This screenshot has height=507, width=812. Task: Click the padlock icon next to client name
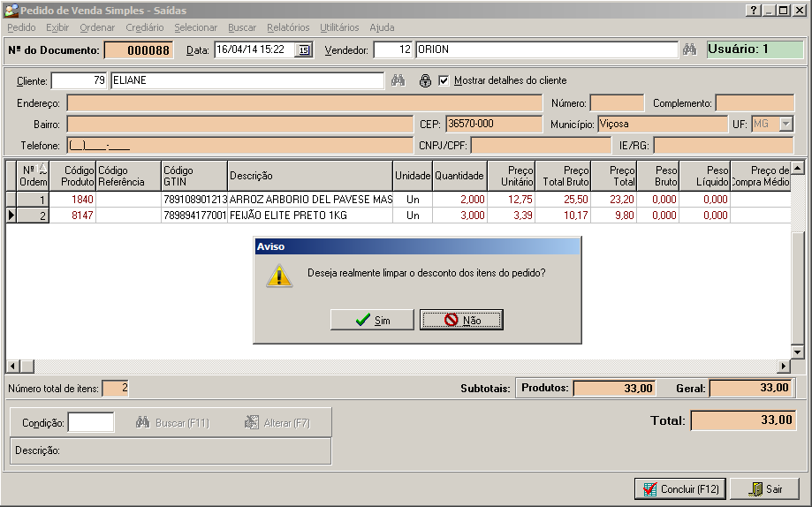coord(425,80)
